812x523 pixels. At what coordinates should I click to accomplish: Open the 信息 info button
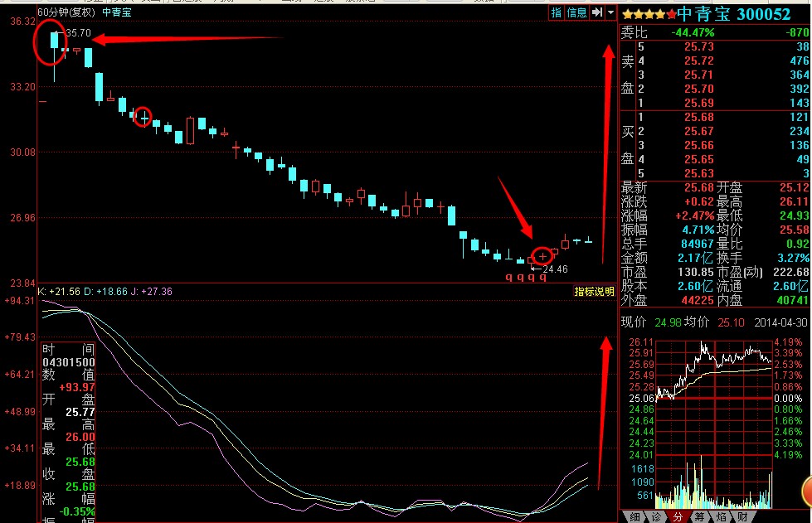click(x=576, y=12)
